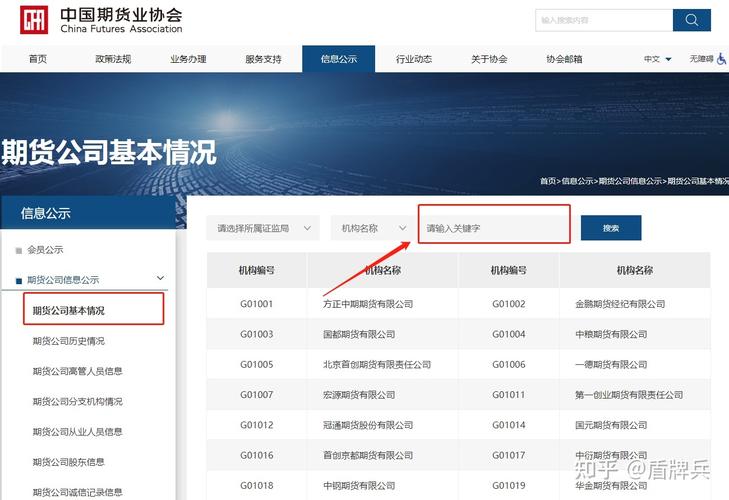Click 中粮期货有限公司 in the table
Screen dimensions: 729x500
[611, 334]
